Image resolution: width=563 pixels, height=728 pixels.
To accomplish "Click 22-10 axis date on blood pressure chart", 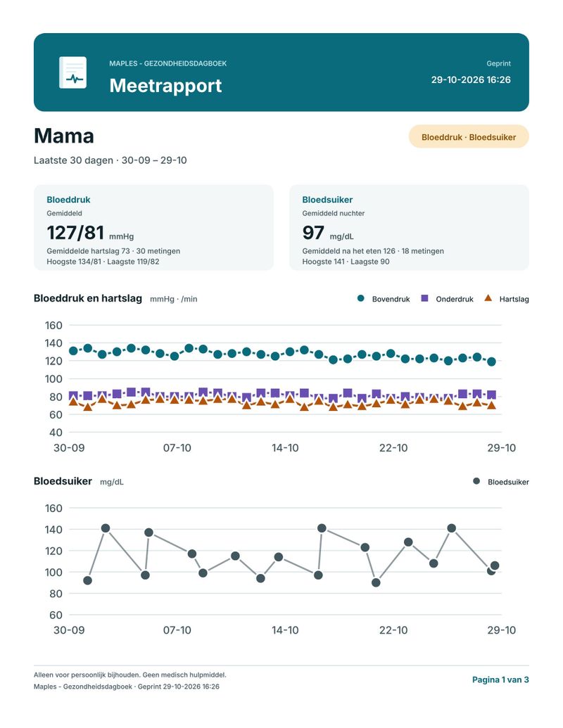I will [x=393, y=448].
